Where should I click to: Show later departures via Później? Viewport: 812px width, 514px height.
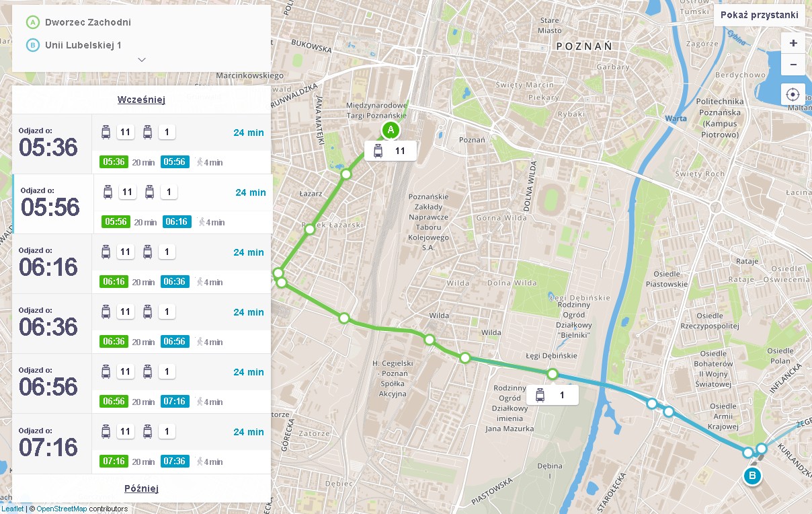[141, 488]
